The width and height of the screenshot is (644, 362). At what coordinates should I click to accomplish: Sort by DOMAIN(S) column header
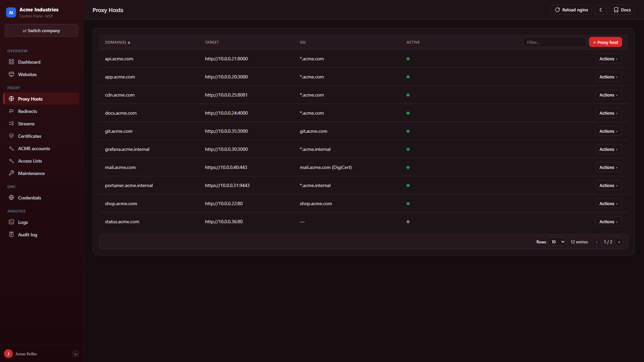pyautogui.click(x=117, y=42)
